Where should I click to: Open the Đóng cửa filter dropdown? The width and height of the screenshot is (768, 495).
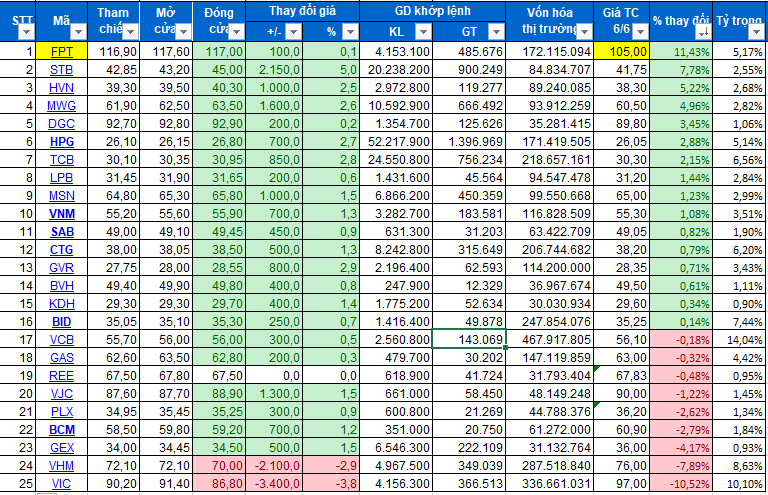coord(236,32)
